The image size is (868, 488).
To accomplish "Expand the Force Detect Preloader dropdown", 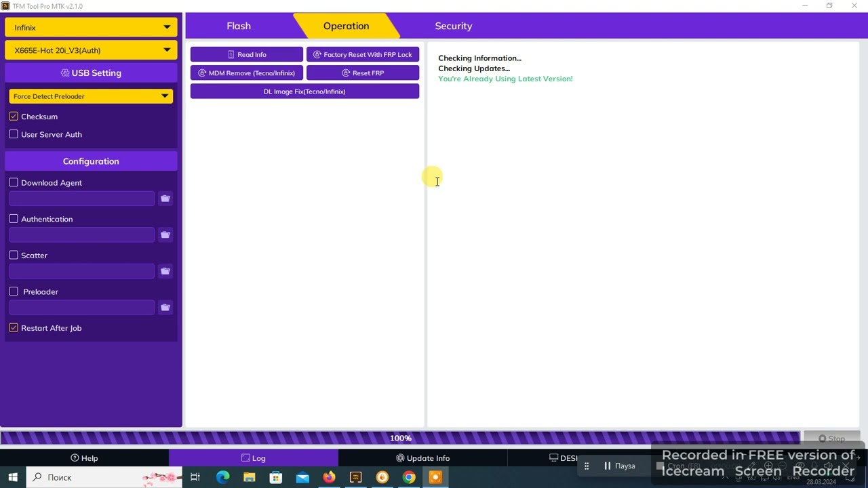I will click(91, 96).
